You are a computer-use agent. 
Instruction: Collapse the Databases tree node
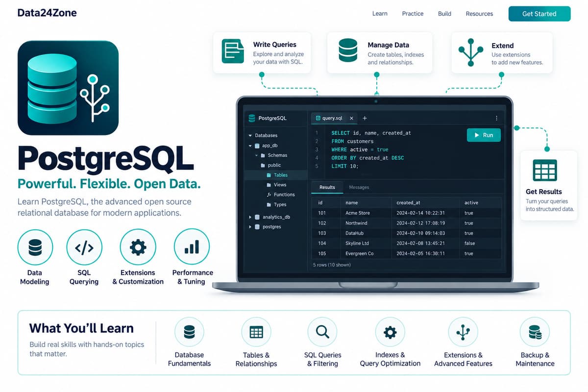click(x=250, y=135)
